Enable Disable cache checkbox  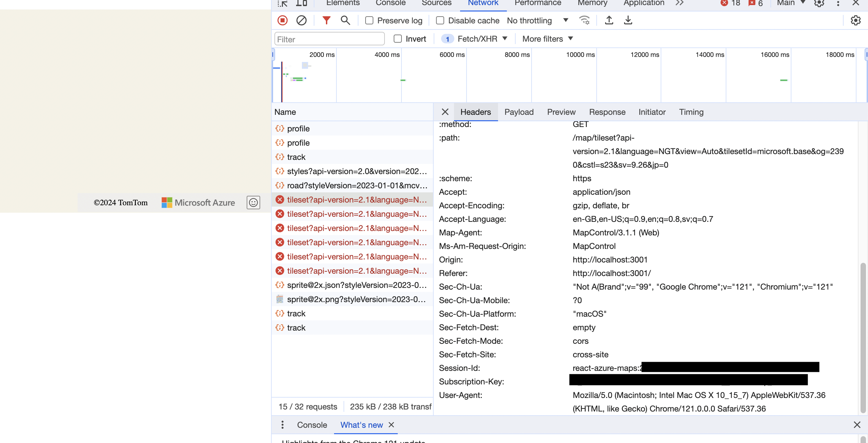[x=440, y=20]
